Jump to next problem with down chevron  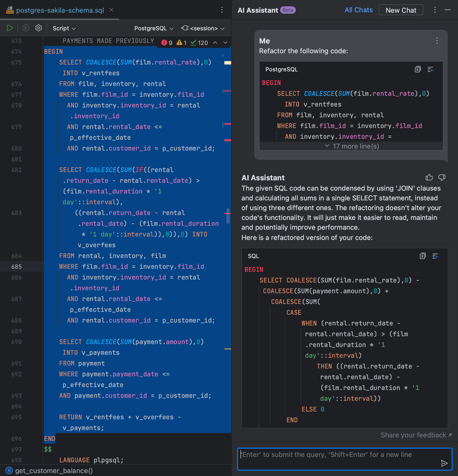[225, 43]
